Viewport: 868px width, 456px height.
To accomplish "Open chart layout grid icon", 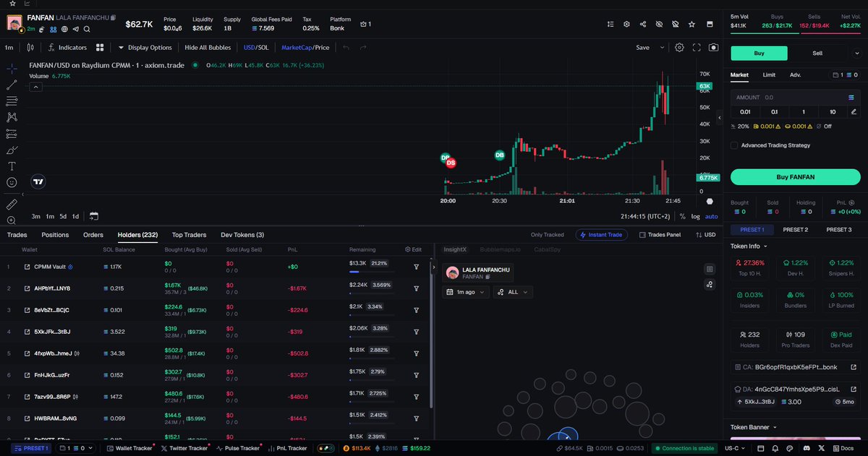I will click(x=100, y=48).
